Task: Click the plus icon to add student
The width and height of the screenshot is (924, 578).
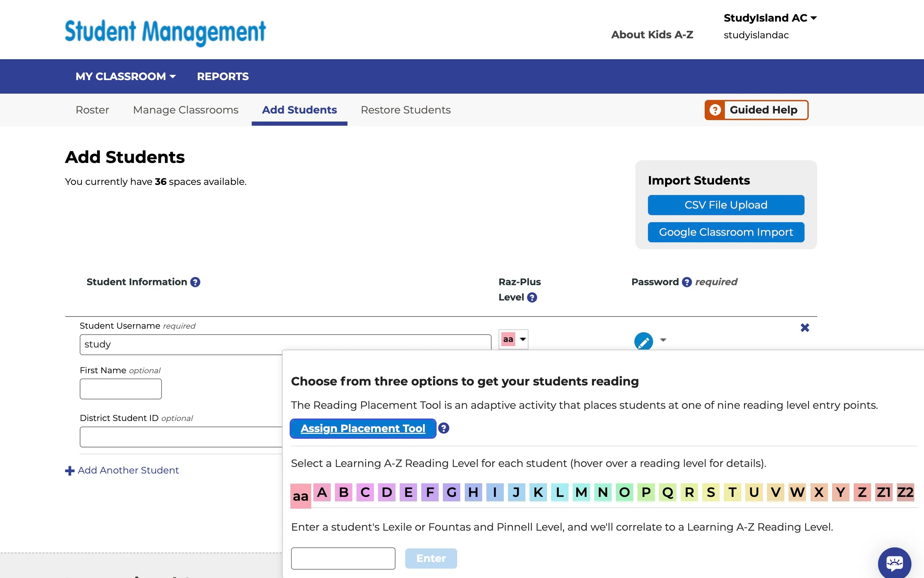Action: [70, 470]
